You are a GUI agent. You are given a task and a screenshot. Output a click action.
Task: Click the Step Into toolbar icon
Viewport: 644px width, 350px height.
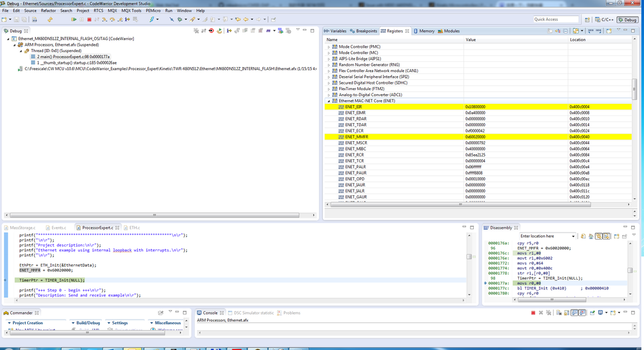(104, 19)
